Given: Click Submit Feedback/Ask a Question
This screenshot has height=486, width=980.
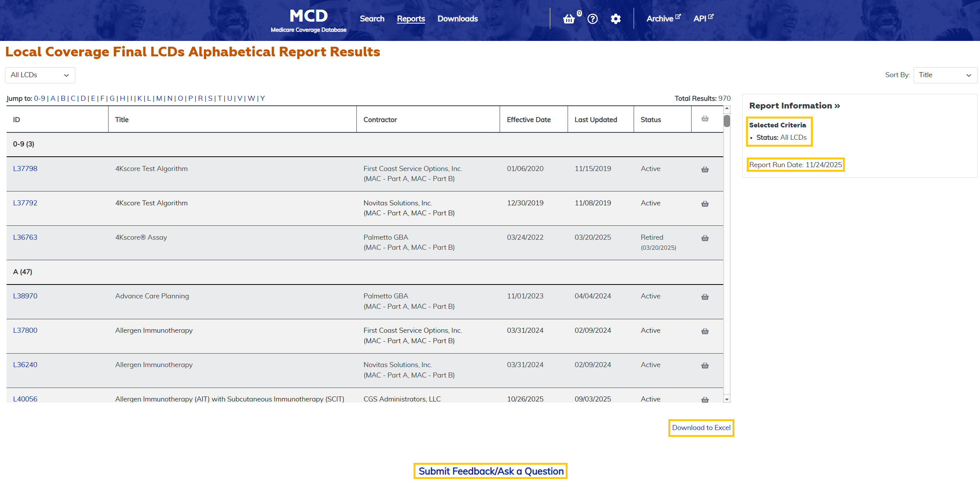Looking at the screenshot, I should (490, 471).
